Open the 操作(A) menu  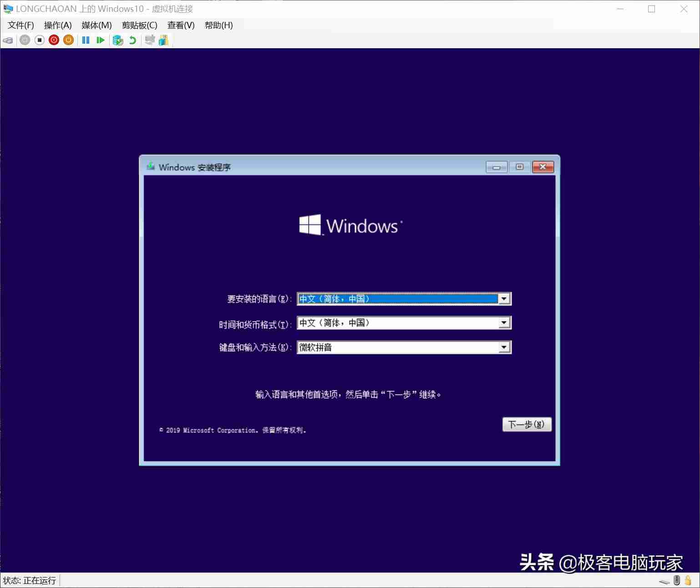click(58, 25)
